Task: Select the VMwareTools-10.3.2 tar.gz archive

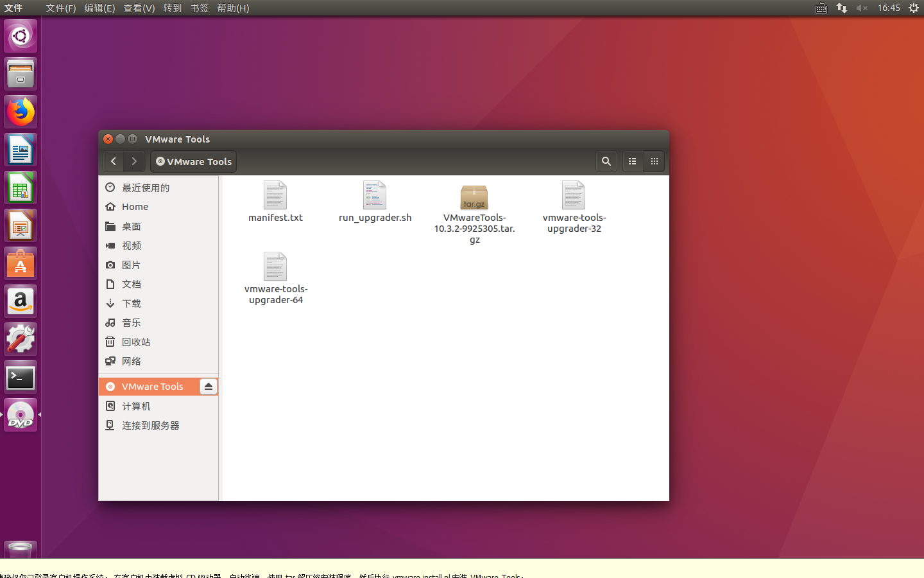Action: point(474,197)
